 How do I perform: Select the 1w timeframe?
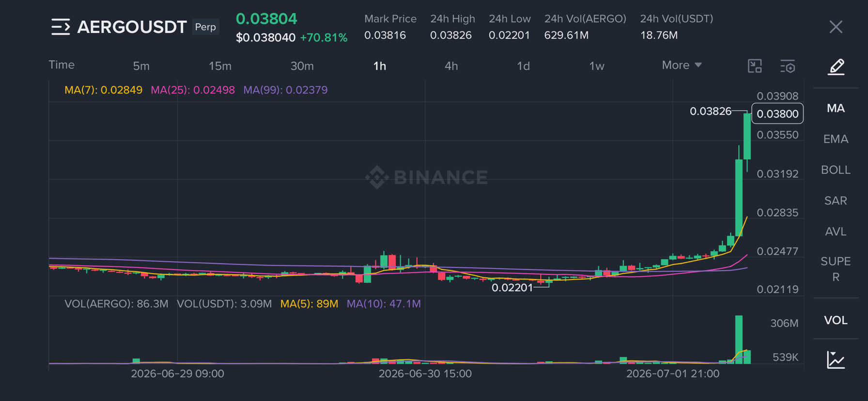(597, 66)
